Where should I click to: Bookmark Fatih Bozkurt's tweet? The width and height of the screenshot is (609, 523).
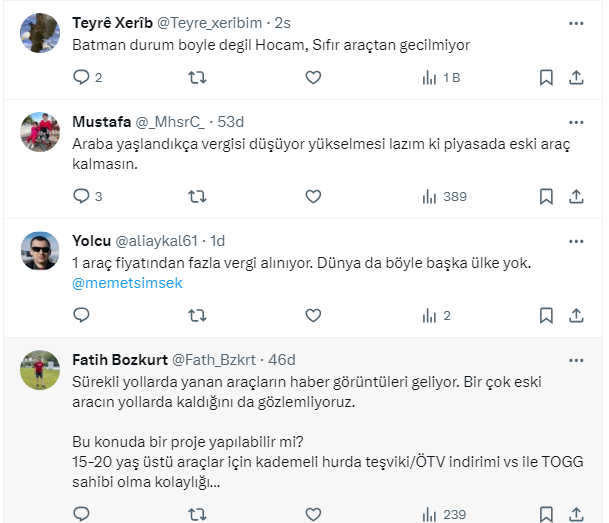click(x=546, y=514)
